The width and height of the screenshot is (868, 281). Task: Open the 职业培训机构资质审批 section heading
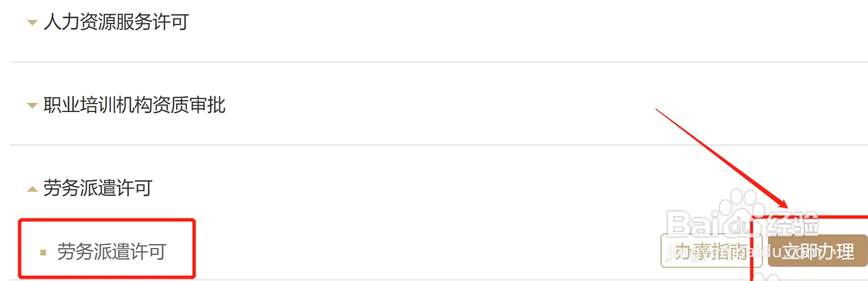pyautogui.click(x=135, y=105)
